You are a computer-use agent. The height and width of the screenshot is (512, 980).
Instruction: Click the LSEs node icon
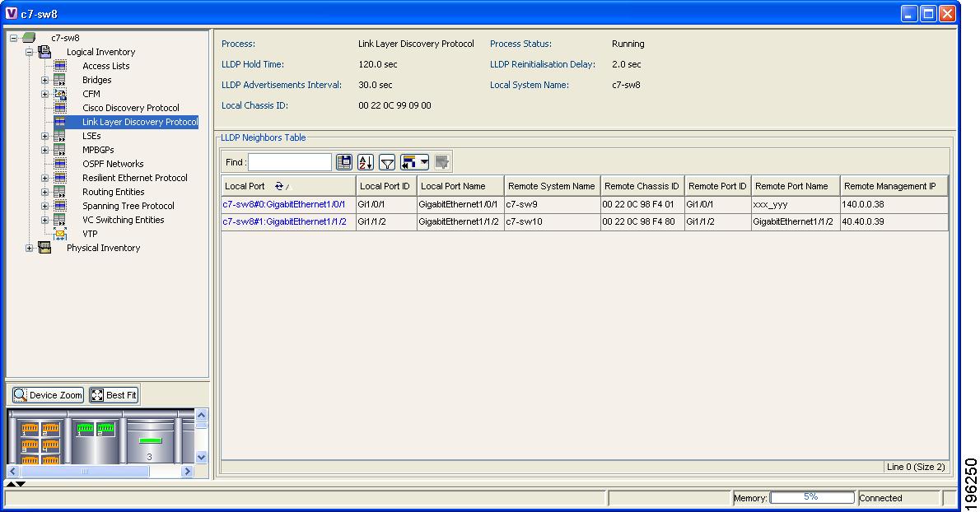coord(60,136)
